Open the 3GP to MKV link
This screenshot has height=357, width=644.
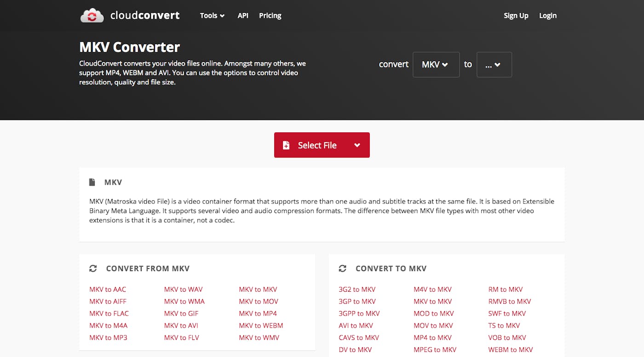(x=357, y=301)
